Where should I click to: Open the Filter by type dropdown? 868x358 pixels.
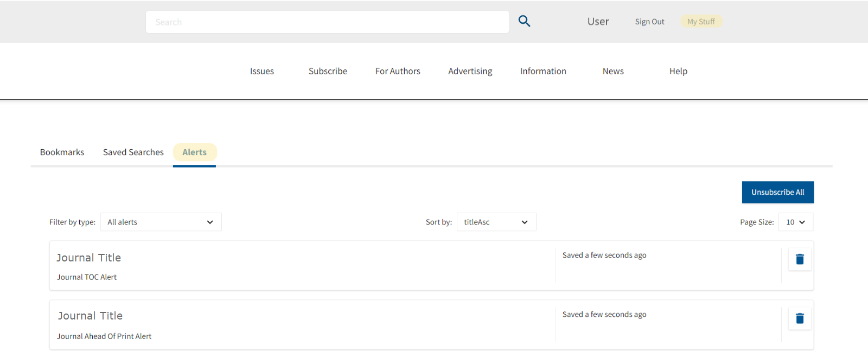pos(161,222)
